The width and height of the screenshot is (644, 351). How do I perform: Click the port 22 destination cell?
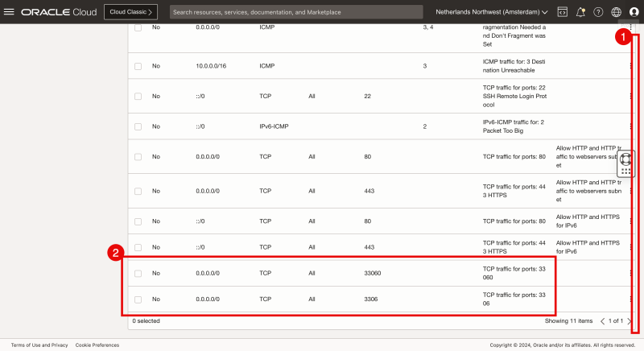pyautogui.click(x=368, y=96)
